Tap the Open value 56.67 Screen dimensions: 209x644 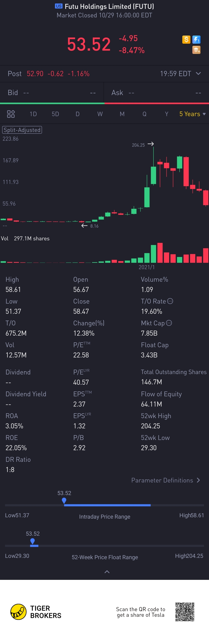click(x=81, y=289)
